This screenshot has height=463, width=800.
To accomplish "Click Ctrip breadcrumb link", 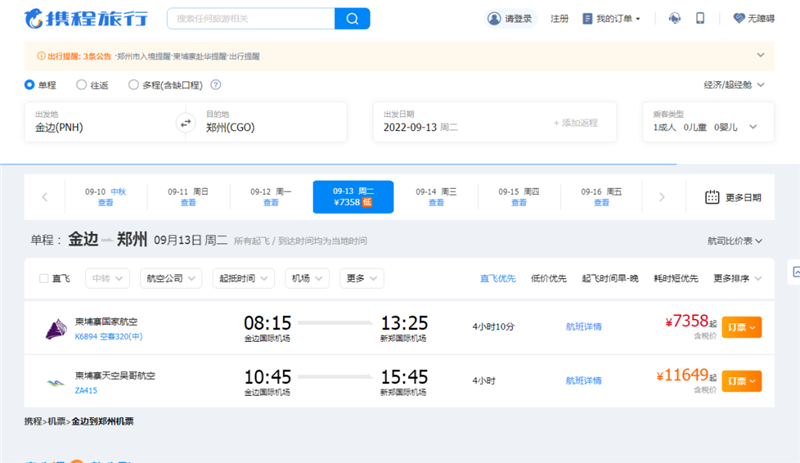I will point(33,421).
